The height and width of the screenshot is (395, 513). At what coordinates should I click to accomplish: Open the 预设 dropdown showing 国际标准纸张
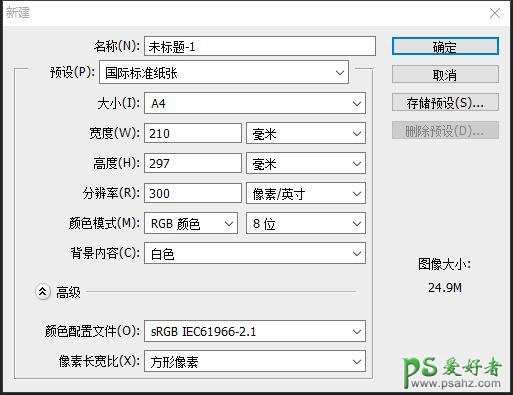pos(224,72)
